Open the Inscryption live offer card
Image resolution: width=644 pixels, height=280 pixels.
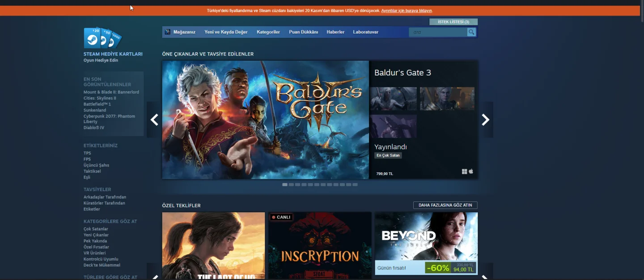point(320,246)
